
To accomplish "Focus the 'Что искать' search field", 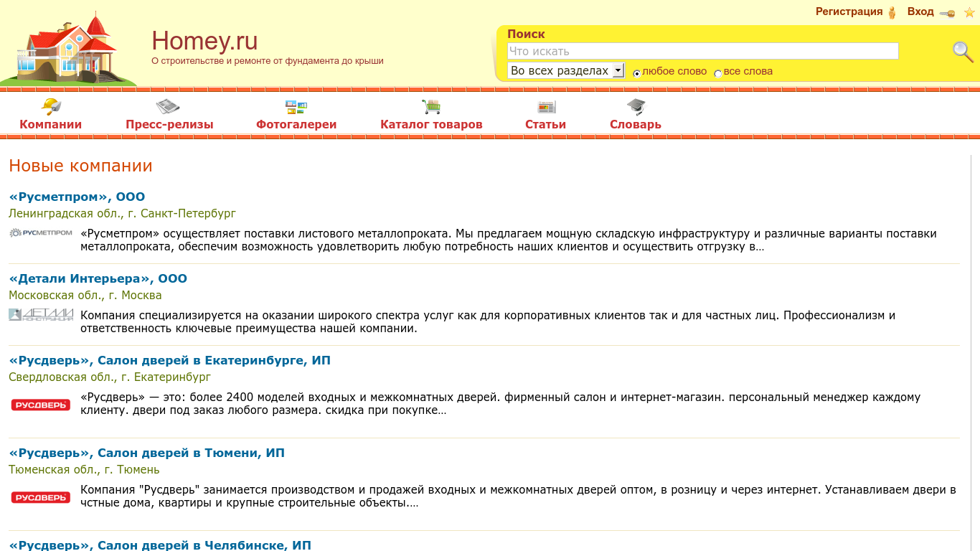I will pyautogui.click(x=703, y=51).
